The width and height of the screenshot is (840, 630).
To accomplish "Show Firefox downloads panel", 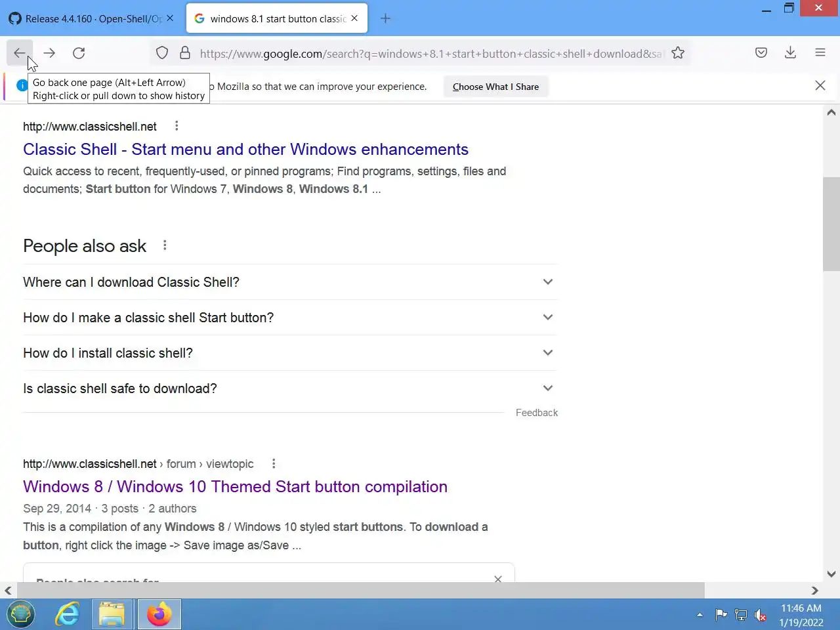I will 791,53.
